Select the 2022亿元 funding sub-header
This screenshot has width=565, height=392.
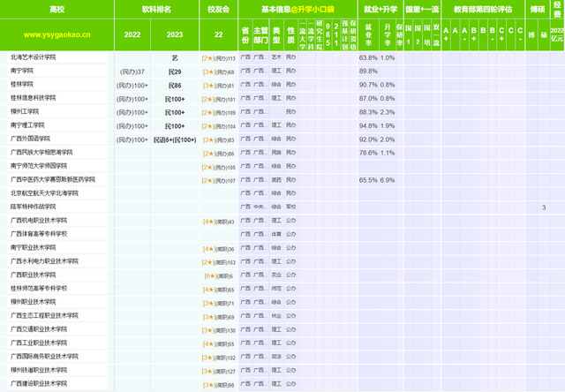pyautogui.click(x=557, y=35)
